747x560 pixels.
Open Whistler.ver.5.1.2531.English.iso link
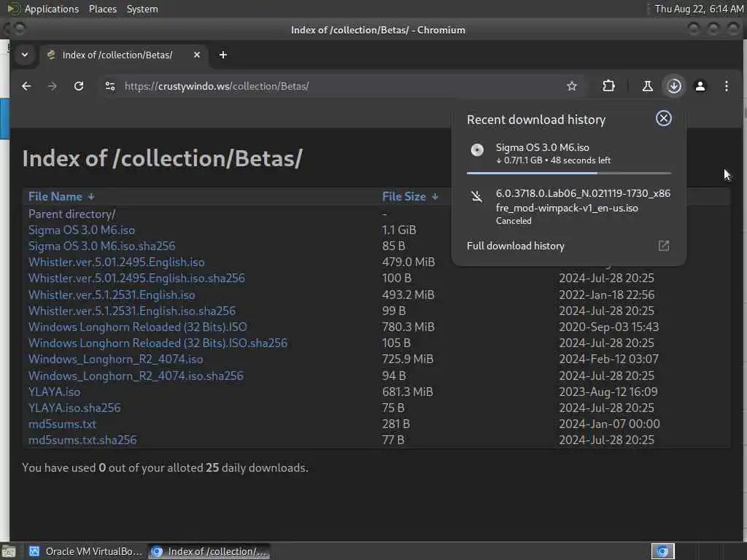click(112, 295)
